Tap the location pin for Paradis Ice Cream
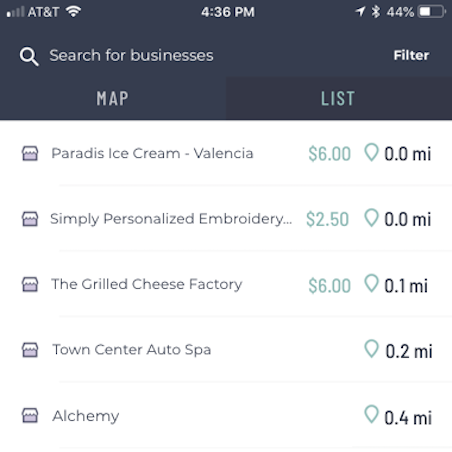Viewport: 452px width, 452px height. click(x=371, y=152)
